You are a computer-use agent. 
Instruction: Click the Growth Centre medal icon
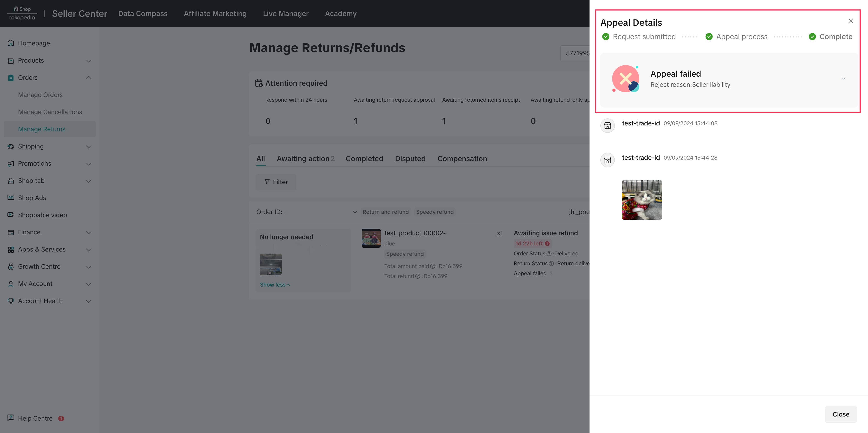[11, 266]
